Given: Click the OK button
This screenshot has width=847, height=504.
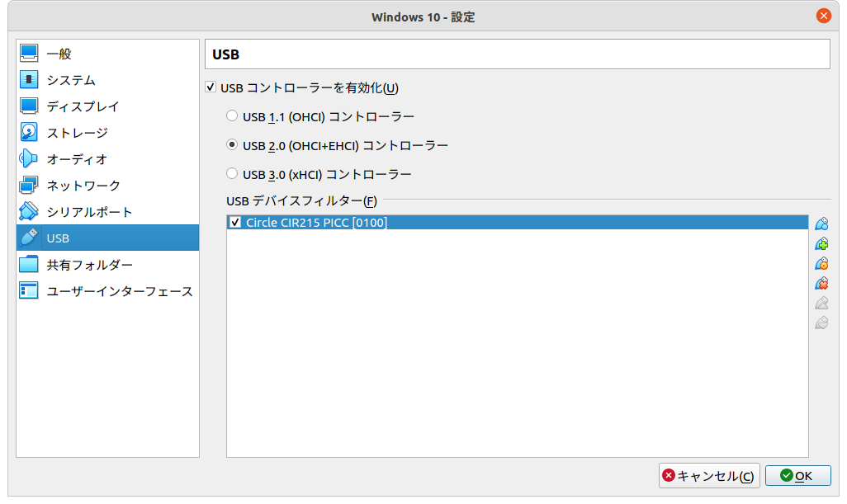Looking at the screenshot, I should (x=797, y=475).
